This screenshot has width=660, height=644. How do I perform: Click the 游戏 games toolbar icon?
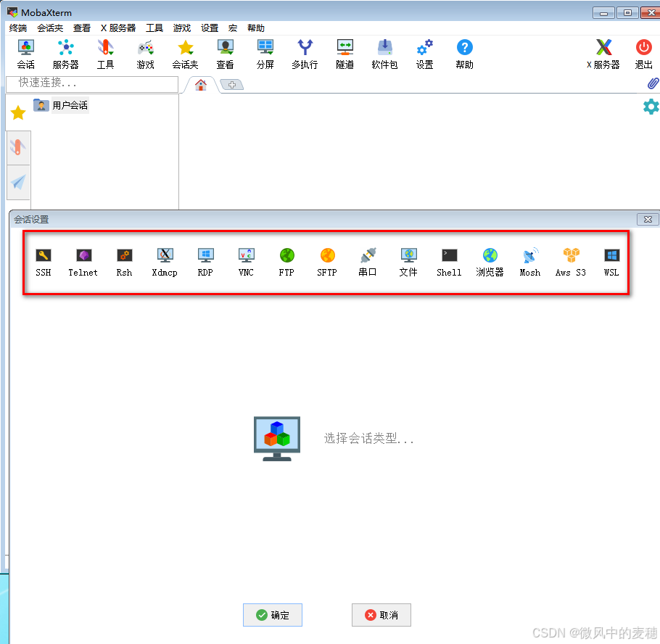pos(145,54)
